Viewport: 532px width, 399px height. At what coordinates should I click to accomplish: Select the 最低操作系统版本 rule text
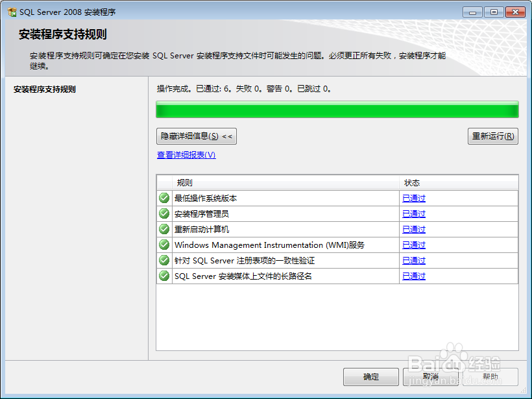[x=206, y=198]
